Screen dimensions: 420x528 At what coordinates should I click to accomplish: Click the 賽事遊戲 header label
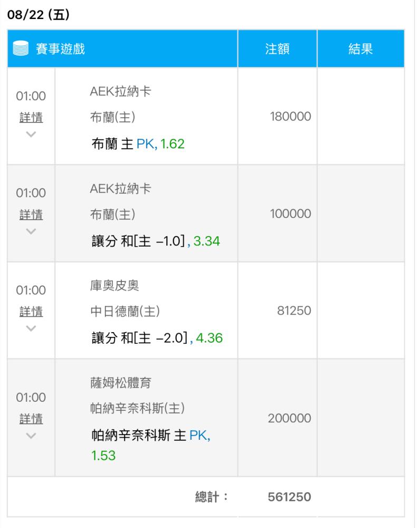pyautogui.click(x=60, y=49)
